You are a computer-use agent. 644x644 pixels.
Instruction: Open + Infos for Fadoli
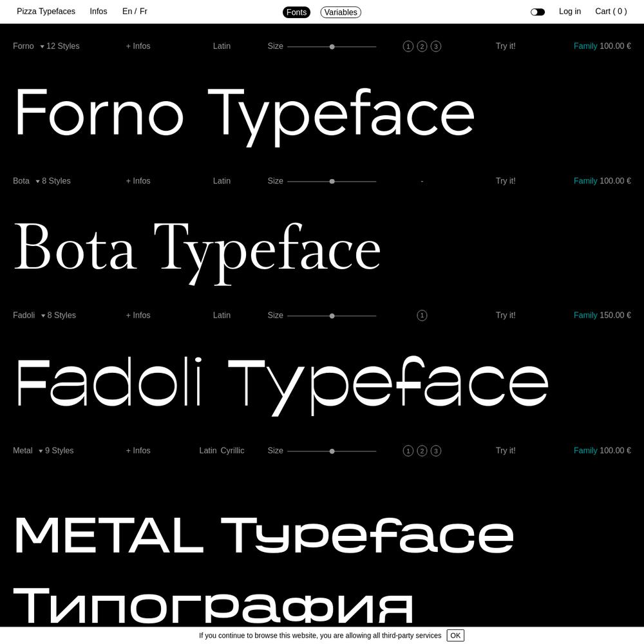point(138,316)
